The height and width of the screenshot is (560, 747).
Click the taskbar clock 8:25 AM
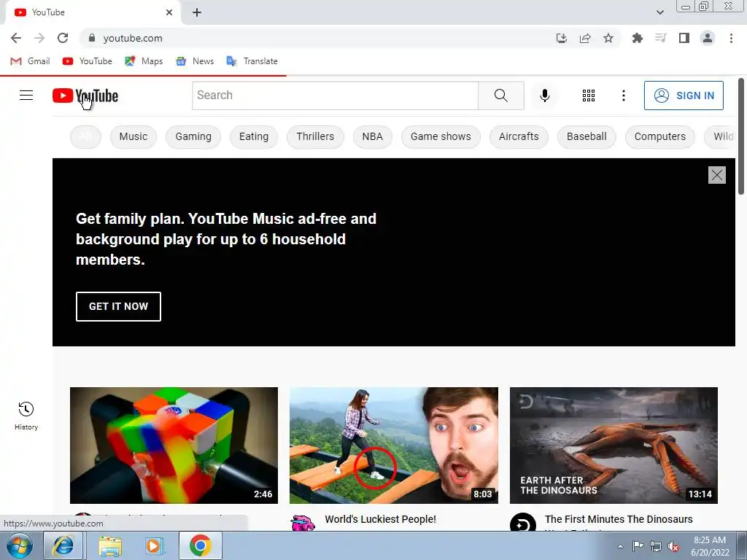point(710,546)
